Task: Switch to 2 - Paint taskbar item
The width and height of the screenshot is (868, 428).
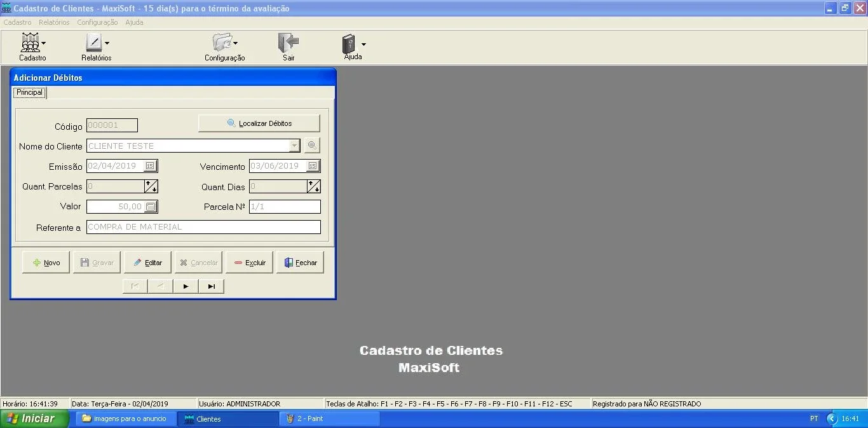Action: click(x=330, y=418)
